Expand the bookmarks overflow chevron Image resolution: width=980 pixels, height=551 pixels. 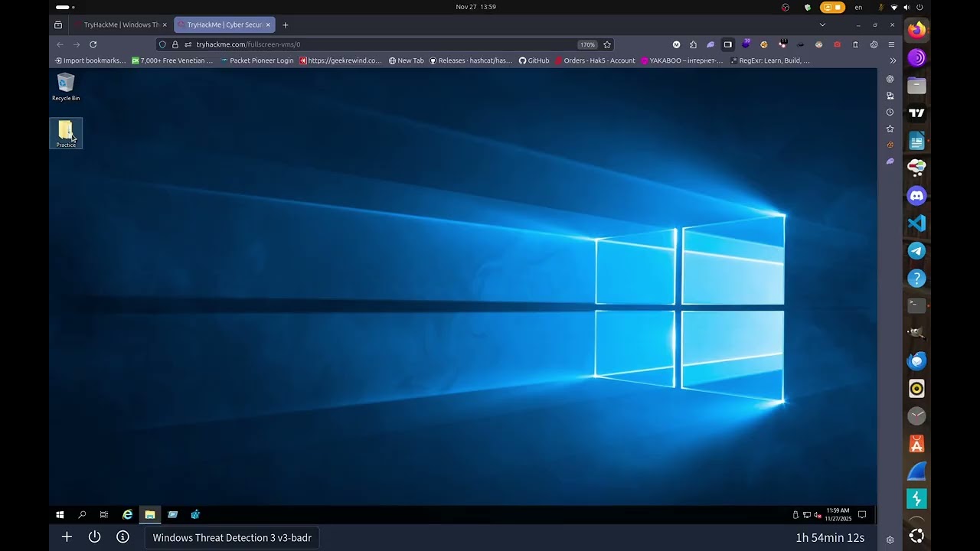pos(893,60)
